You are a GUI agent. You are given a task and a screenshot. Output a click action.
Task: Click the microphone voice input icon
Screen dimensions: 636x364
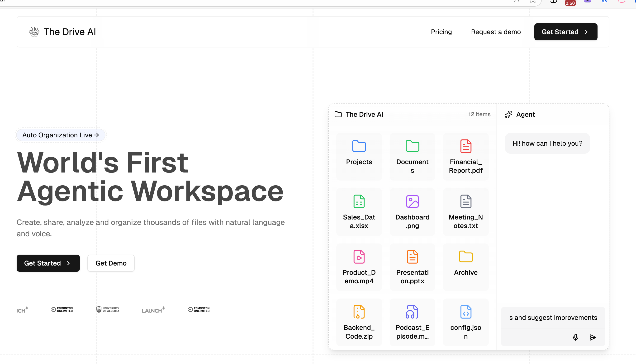(575, 337)
